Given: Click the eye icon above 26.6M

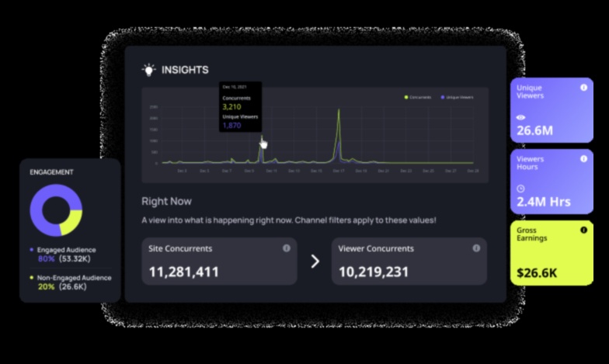Looking at the screenshot, I should [521, 117].
